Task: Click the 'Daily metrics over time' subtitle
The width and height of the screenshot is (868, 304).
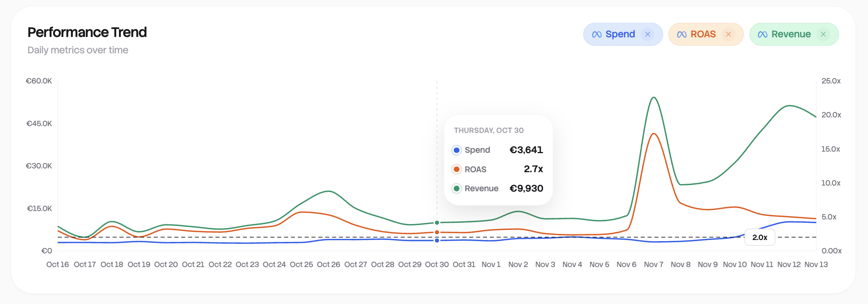Action: tap(78, 50)
